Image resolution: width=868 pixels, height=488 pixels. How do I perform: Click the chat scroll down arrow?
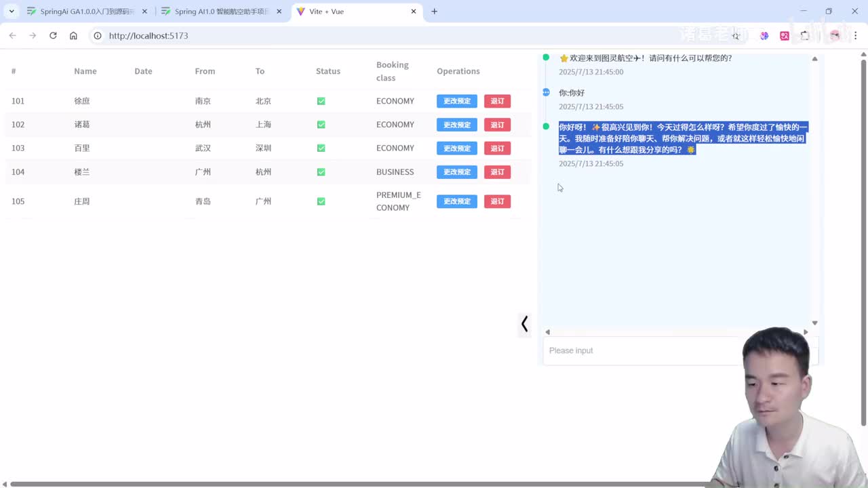click(x=815, y=323)
